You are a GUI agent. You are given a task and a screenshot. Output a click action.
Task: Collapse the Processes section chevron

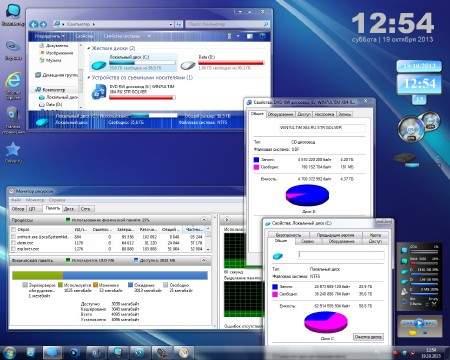(x=204, y=220)
